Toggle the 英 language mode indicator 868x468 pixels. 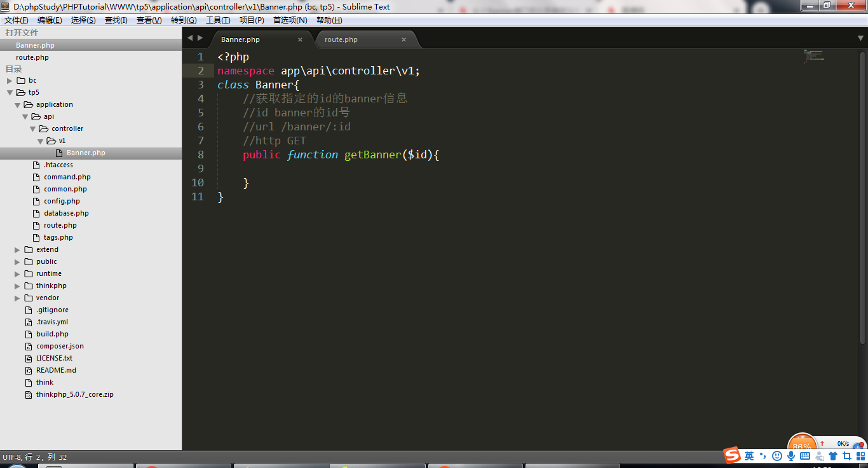pyautogui.click(x=749, y=456)
